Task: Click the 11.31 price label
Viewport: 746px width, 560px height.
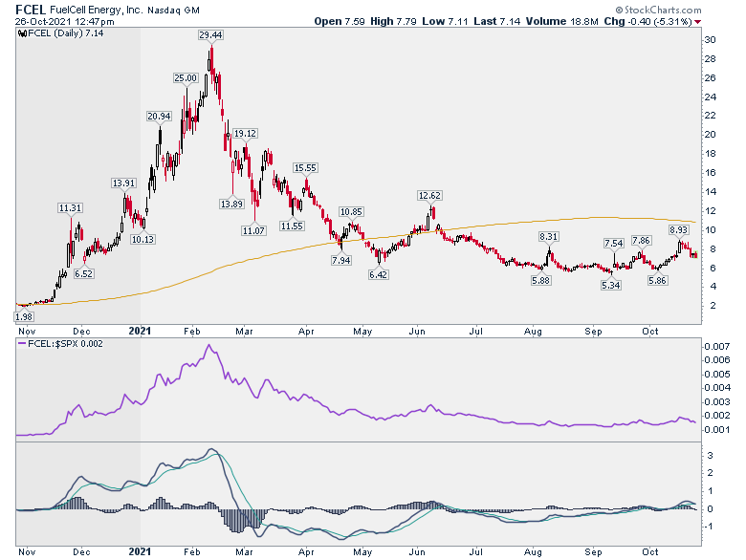Action: [x=70, y=208]
